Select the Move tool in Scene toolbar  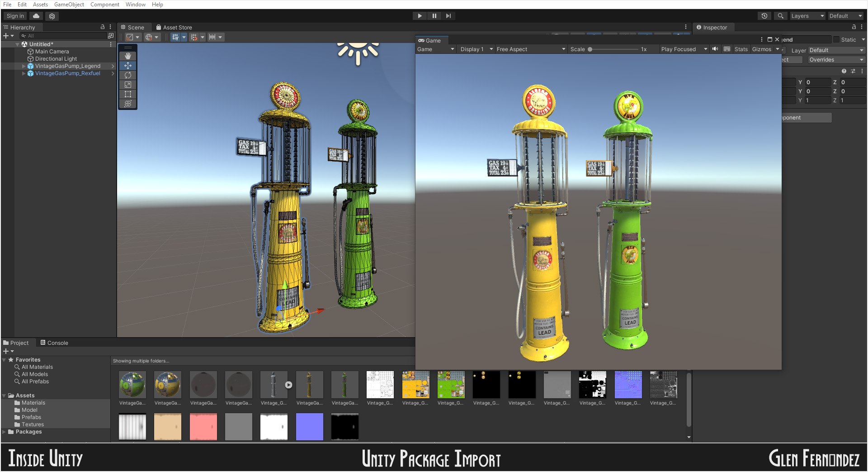pyautogui.click(x=128, y=66)
